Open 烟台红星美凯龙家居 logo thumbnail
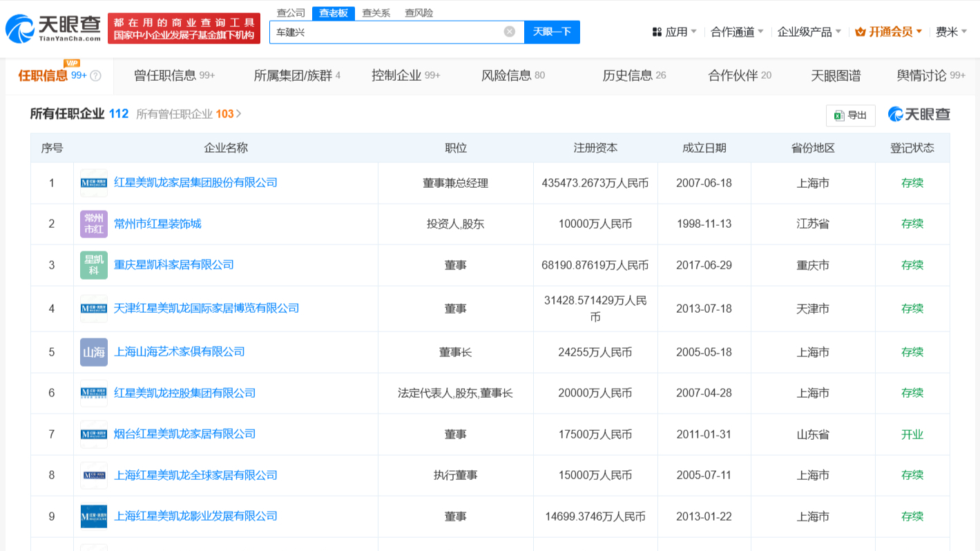The height and width of the screenshot is (551, 980). click(x=94, y=434)
